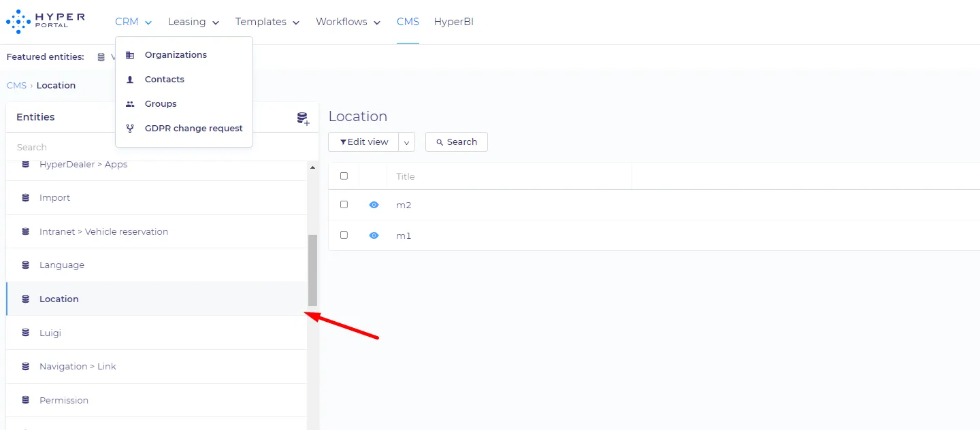Click the scrollbar up arrow in Entities

pyautogui.click(x=313, y=167)
